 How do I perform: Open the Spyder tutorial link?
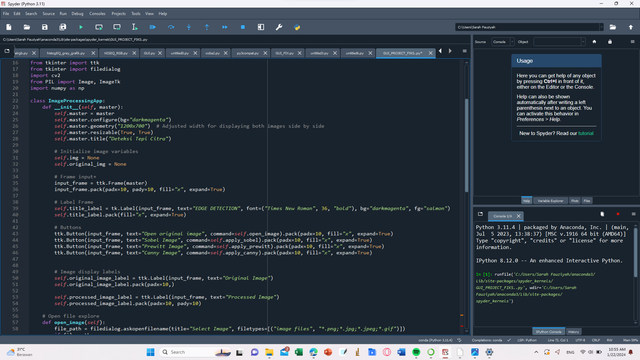(x=586, y=133)
